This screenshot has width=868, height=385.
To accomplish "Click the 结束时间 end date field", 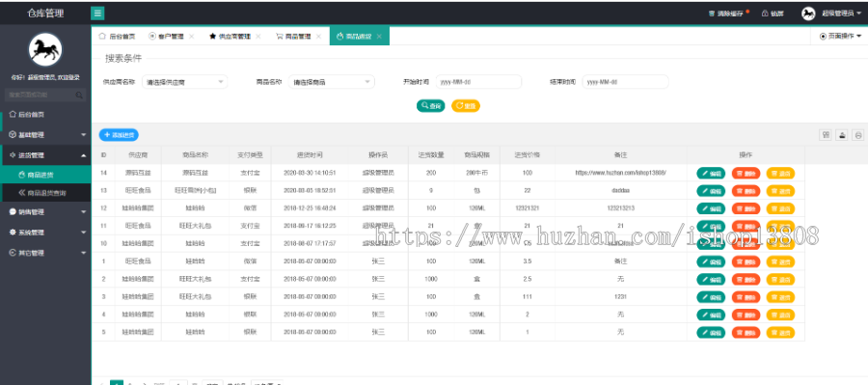I will click(x=626, y=82).
